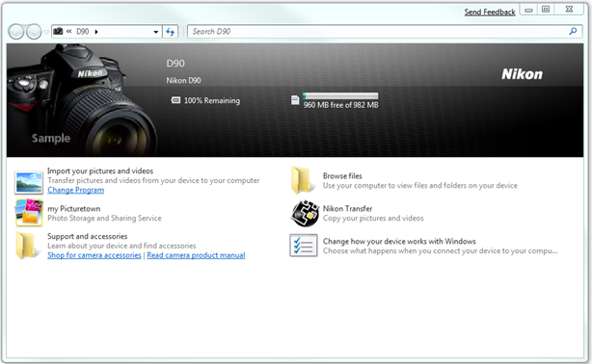Expand the address bar history dropdown
The height and width of the screenshot is (364, 592).
coord(156,32)
